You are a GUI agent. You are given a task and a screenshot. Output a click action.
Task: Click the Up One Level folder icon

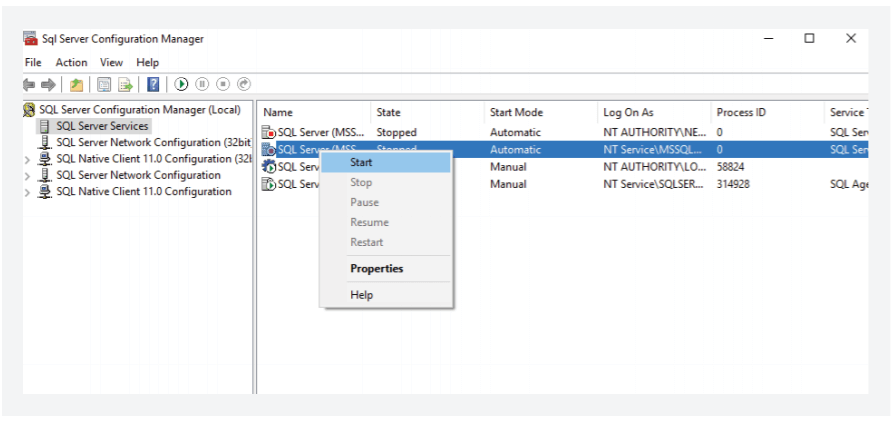(x=76, y=84)
